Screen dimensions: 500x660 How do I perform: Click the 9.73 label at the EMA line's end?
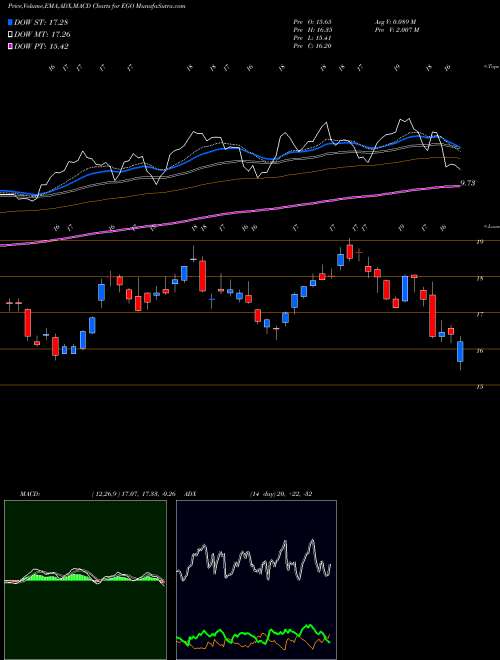pos(468,183)
